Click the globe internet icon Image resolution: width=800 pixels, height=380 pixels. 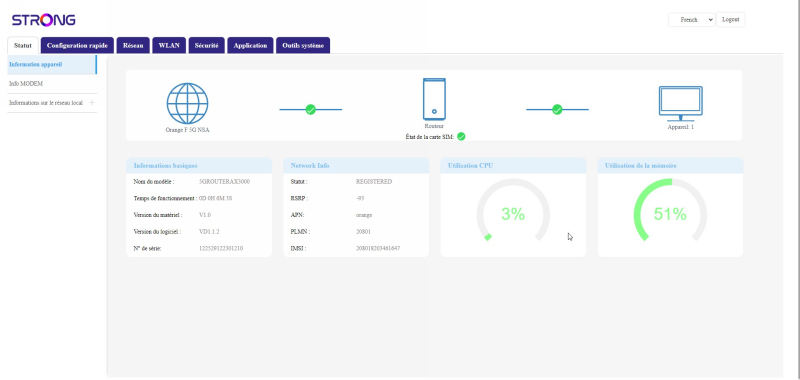pyautogui.click(x=187, y=104)
